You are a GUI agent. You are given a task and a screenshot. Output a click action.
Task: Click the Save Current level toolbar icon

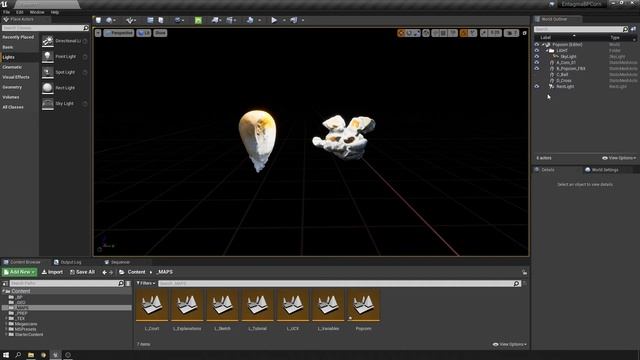(98, 20)
